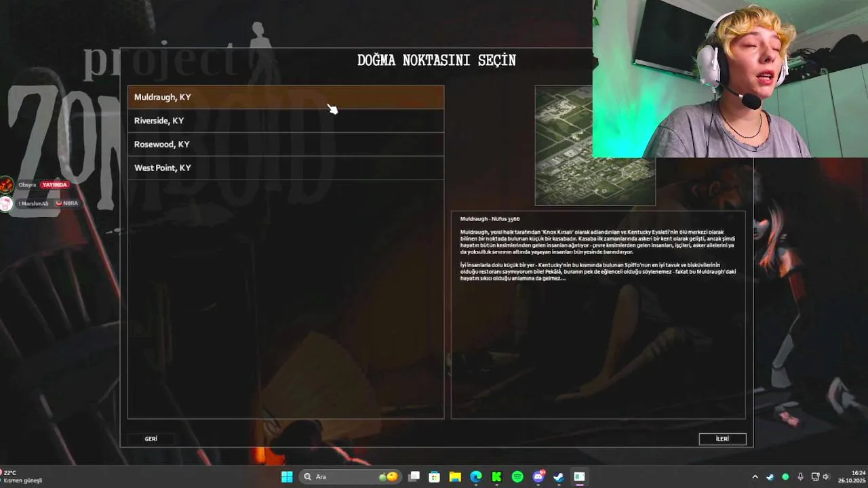Open the Windows Start menu

[x=287, y=476]
